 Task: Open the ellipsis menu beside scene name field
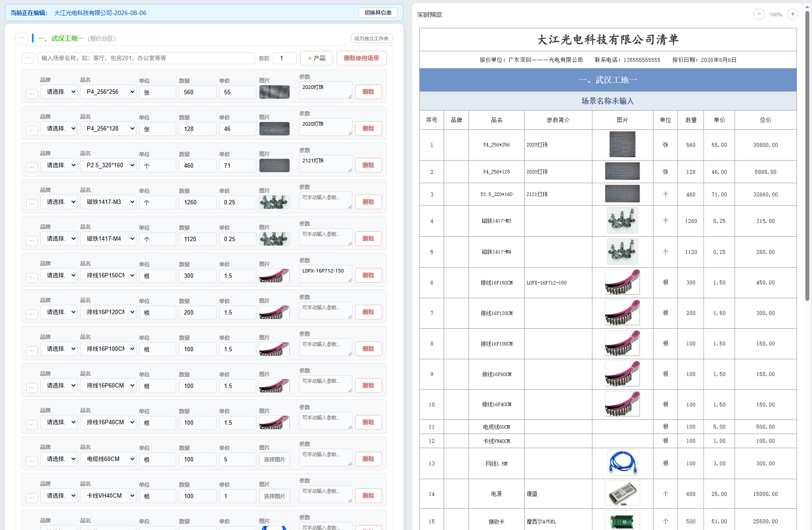(x=27, y=58)
